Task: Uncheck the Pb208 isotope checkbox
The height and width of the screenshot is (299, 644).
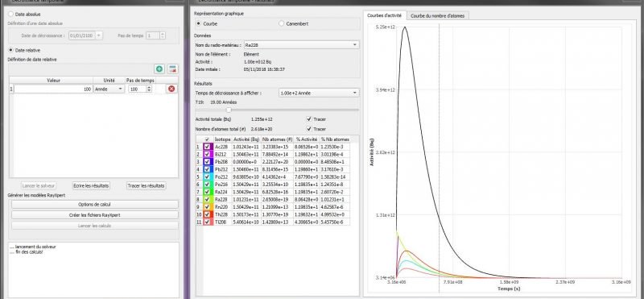Action: tap(207, 162)
